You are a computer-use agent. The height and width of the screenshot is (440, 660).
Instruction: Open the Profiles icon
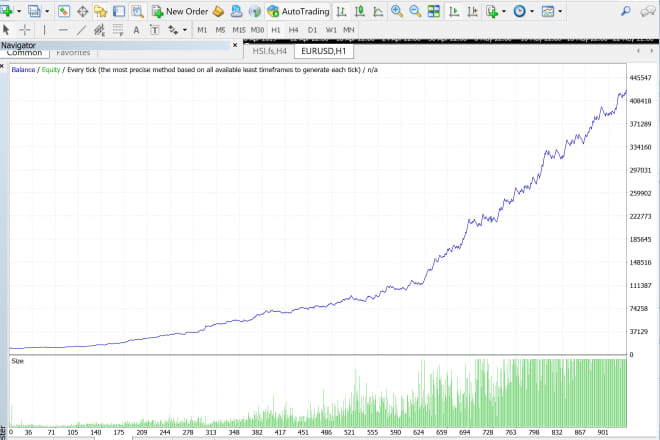pos(34,11)
